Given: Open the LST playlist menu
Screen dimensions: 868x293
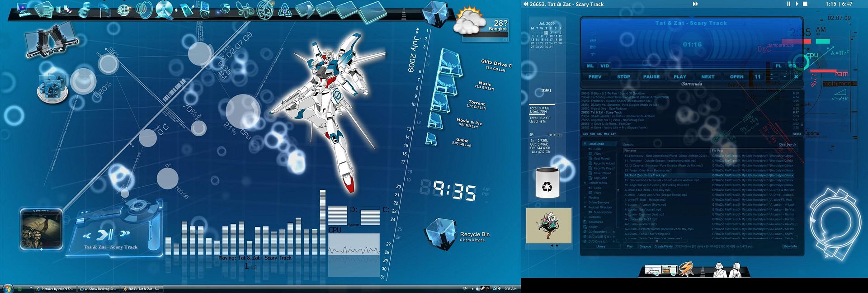Looking at the screenshot, I should click(x=613, y=134).
